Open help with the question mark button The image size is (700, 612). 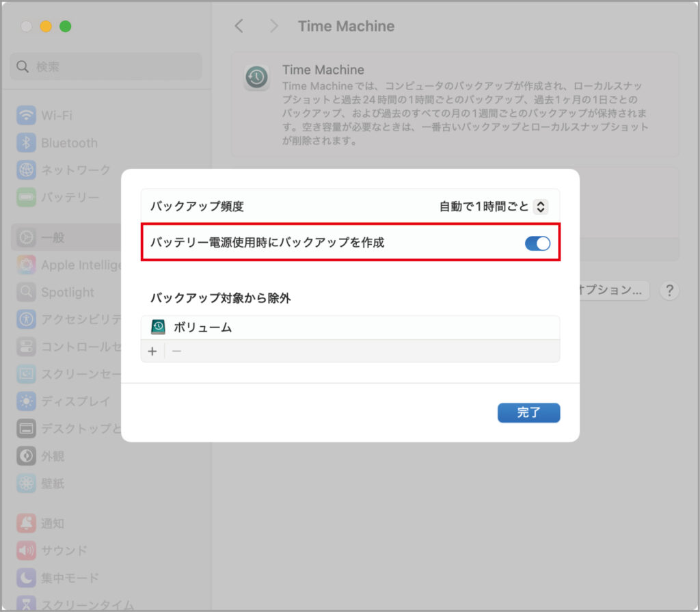pyautogui.click(x=669, y=291)
